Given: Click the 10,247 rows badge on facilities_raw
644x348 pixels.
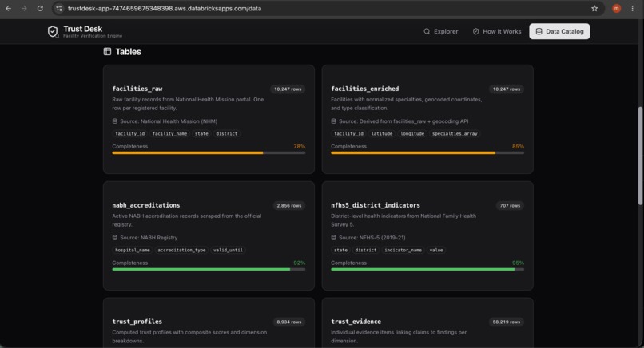Looking at the screenshot, I should 288,89.
